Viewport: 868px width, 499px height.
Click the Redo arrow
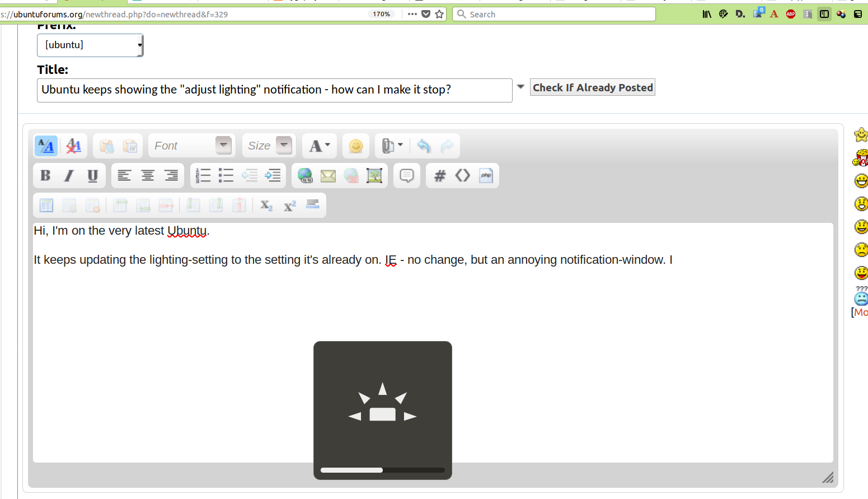447,146
